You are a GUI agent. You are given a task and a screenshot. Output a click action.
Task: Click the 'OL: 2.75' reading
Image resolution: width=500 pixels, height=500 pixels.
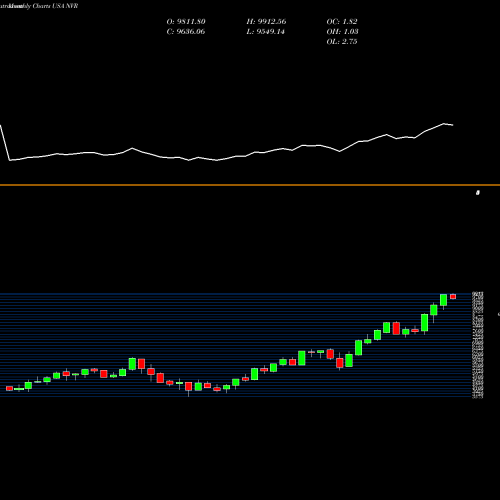342,41
